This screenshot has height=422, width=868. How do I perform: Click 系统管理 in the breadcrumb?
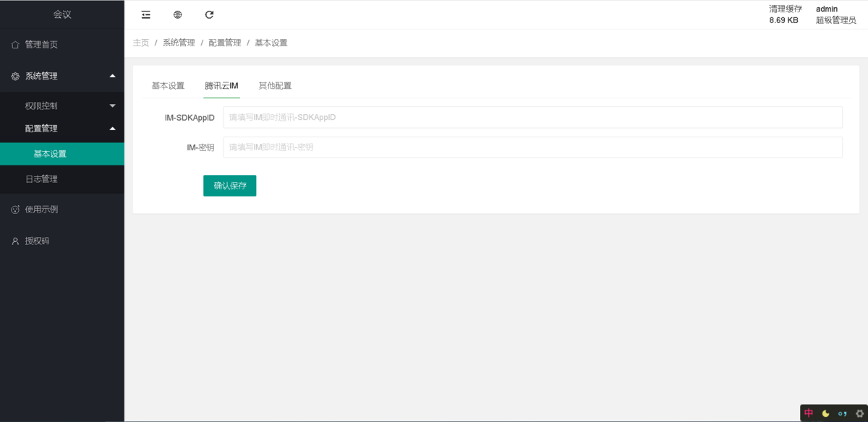tap(179, 43)
